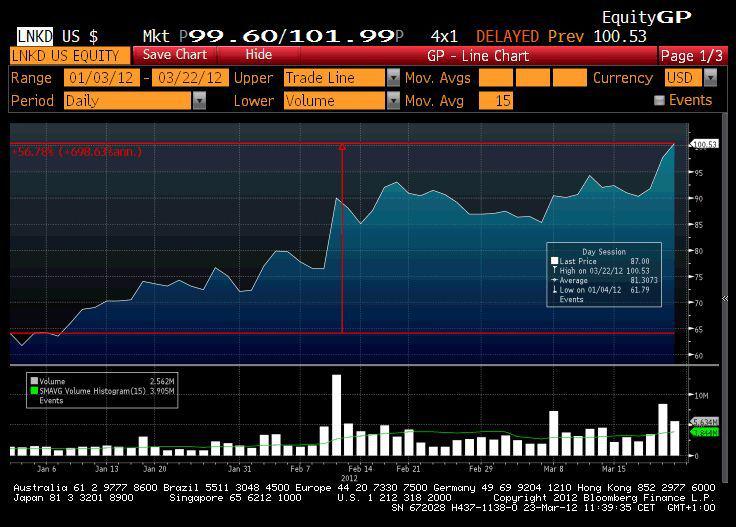
Task: Select the LNKD US EQUITY label
Action: [70, 56]
